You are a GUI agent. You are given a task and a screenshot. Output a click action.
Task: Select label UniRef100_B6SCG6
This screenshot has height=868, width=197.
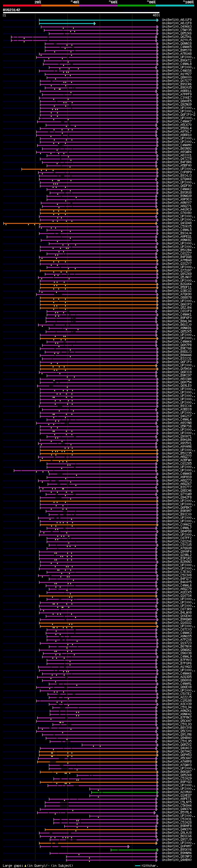tap(177, 836)
